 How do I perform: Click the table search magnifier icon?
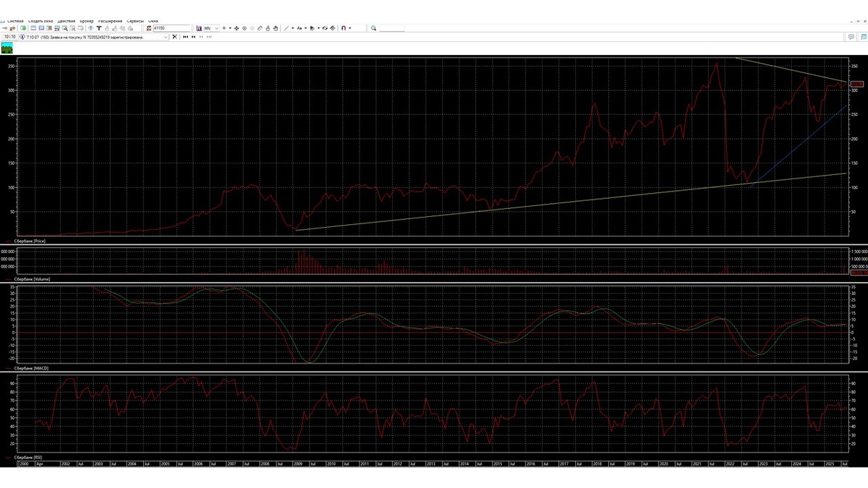tap(65, 28)
